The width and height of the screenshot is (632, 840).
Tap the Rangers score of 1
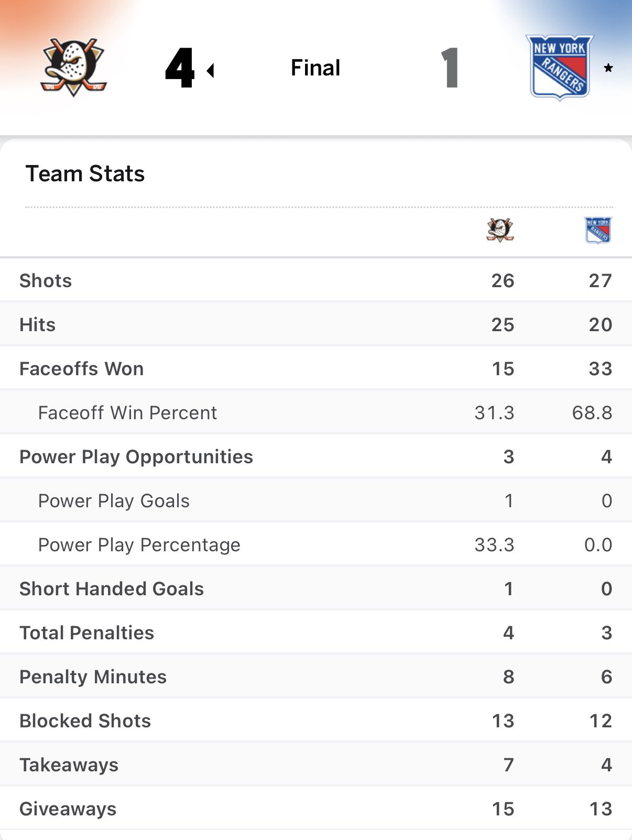pos(450,68)
